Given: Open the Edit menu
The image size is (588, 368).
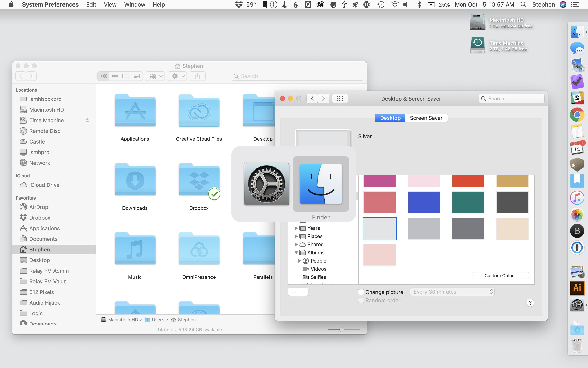Looking at the screenshot, I should [91, 5].
